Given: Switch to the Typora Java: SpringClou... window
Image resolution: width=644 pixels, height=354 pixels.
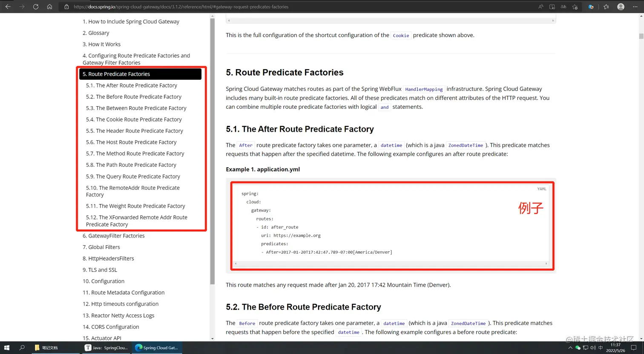Looking at the screenshot, I should [x=106, y=348].
